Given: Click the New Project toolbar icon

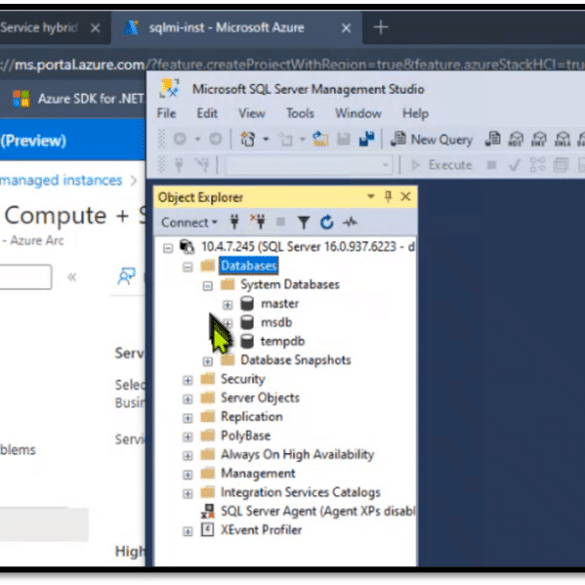Looking at the screenshot, I should [x=248, y=139].
